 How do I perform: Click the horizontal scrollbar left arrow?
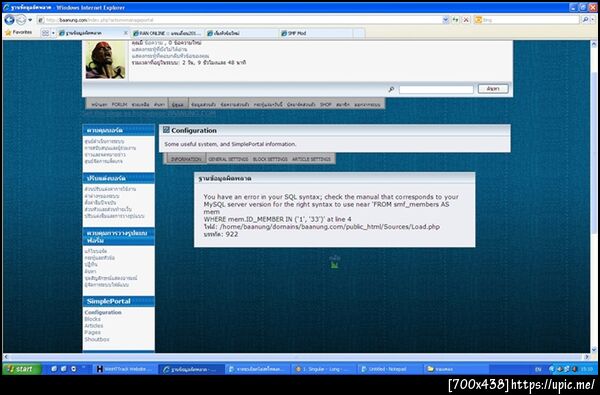pos(6,357)
